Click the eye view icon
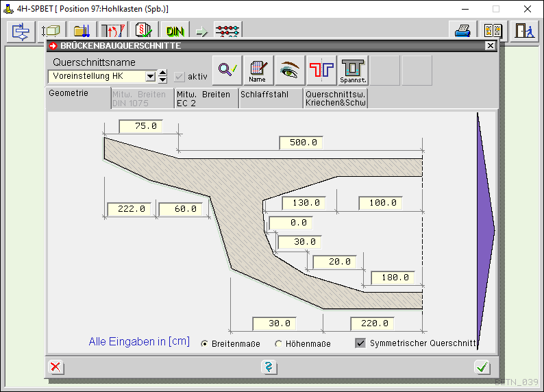544x392 pixels. click(x=290, y=70)
